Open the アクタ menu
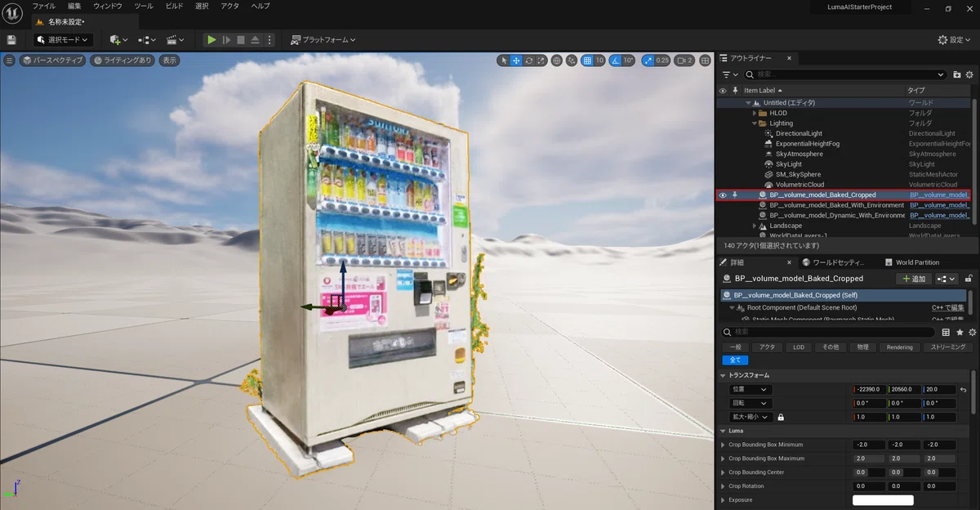980x510 pixels. point(230,7)
